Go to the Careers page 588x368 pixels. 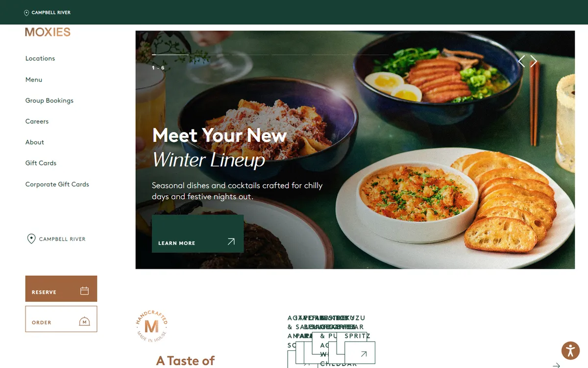[37, 121]
